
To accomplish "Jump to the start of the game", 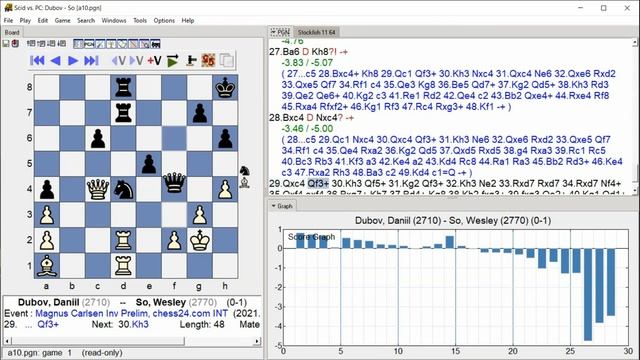I will click(37, 60).
